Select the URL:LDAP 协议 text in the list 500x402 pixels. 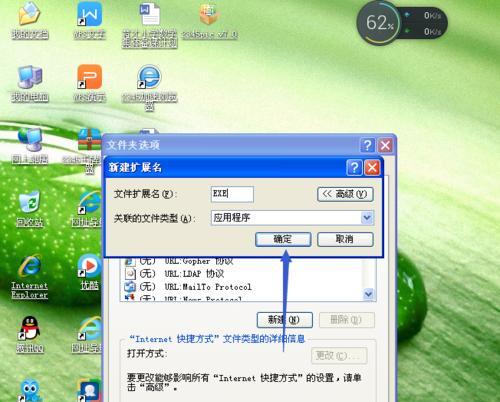coord(195,274)
